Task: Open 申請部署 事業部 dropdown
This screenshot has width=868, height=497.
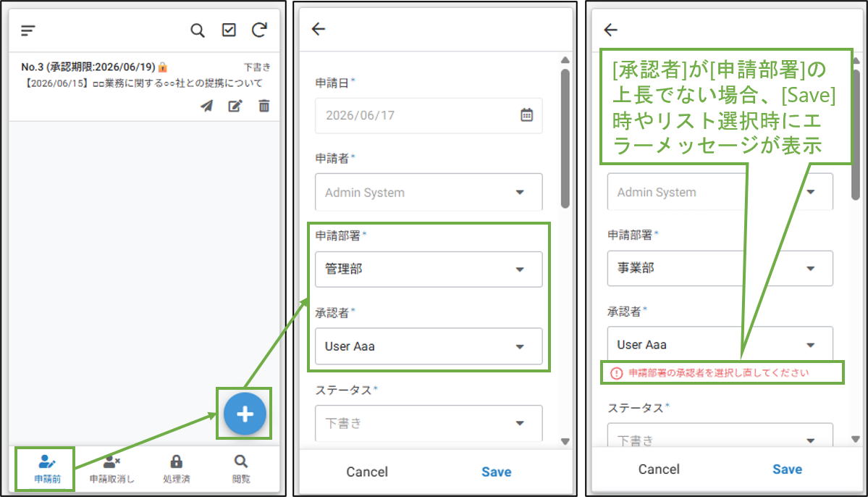Action: (720, 268)
